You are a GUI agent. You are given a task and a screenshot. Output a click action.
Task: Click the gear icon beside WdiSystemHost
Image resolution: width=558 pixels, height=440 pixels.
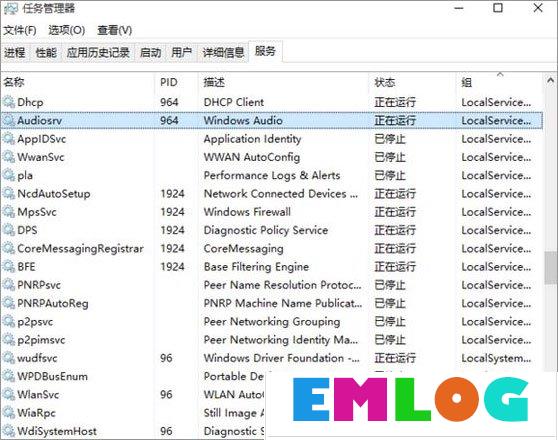click(9, 431)
